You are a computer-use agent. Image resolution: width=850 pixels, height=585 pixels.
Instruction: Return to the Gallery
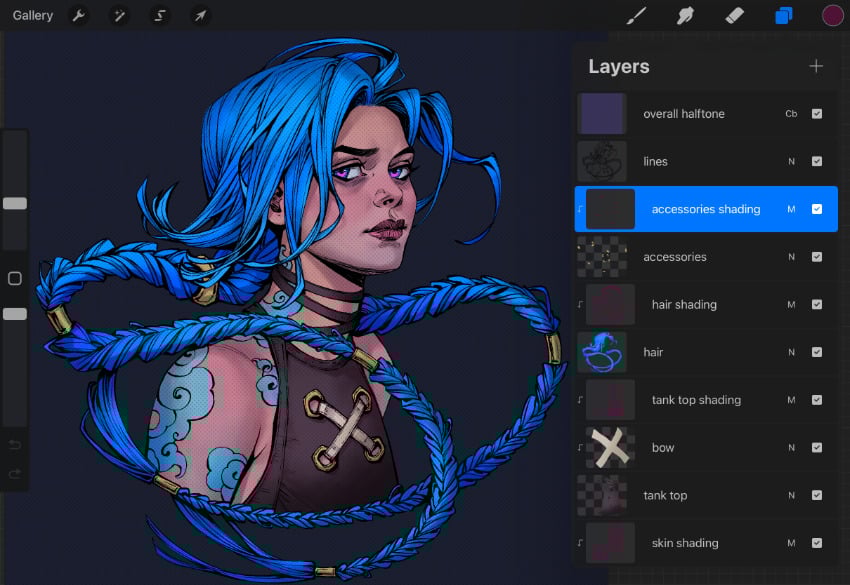[x=33, y=15]
